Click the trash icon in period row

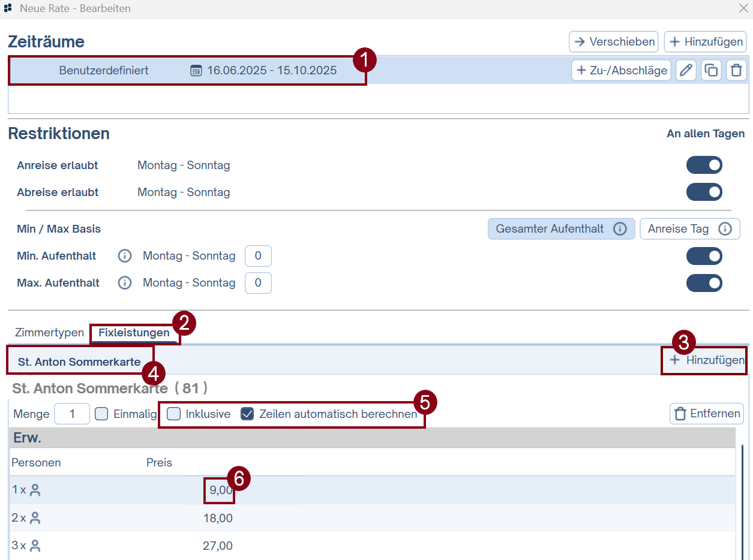pyautogui.click(x=736, y=70)
